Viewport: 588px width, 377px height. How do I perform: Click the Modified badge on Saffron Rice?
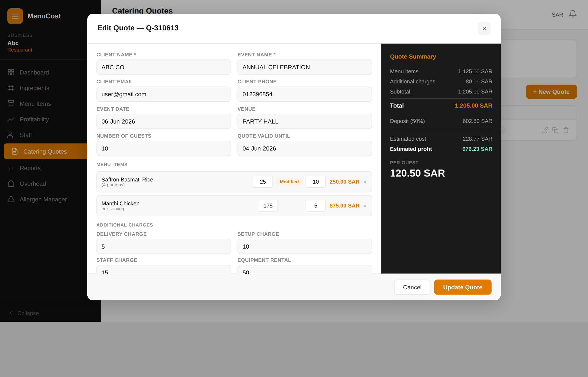point(289,182)
